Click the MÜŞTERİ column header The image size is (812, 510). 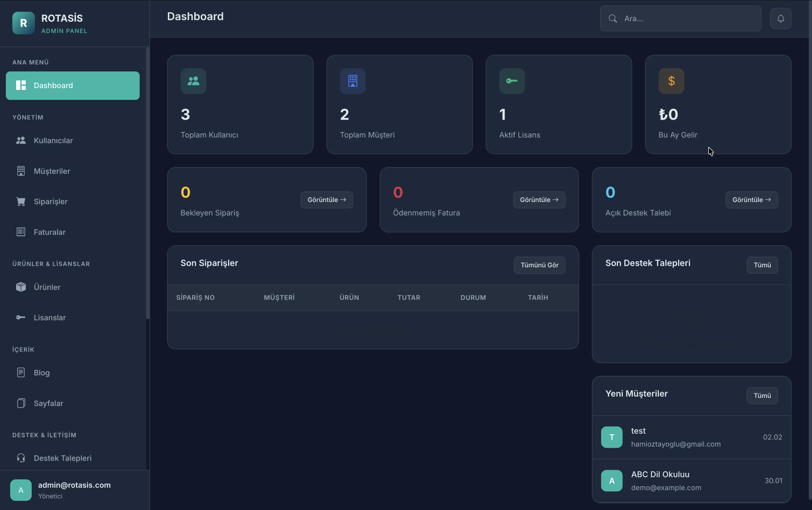(x=279, y=298)
